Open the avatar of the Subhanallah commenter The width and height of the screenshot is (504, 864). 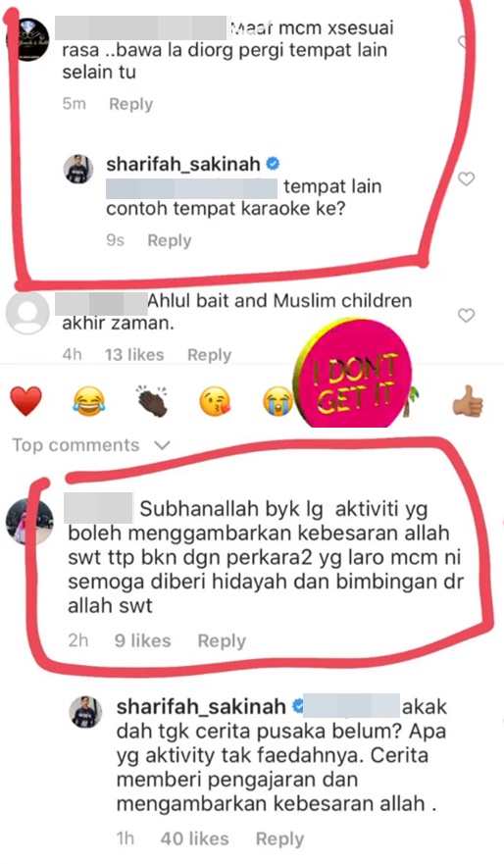coord(29,522)
